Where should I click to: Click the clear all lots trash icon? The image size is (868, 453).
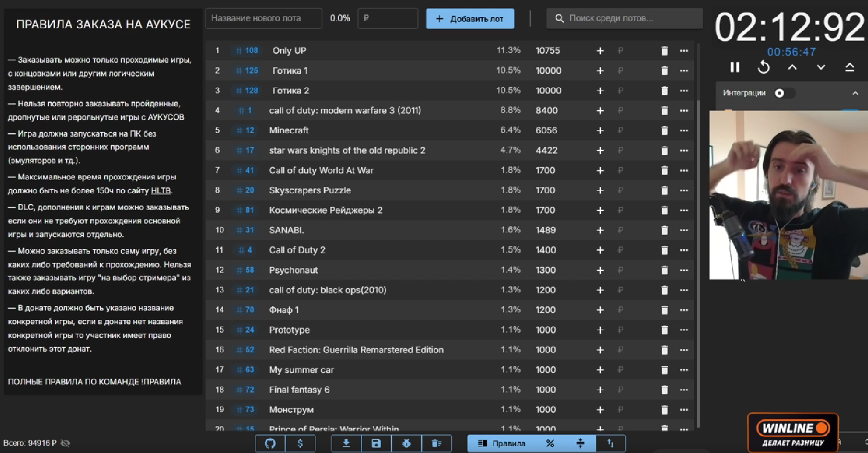point(436,443)
